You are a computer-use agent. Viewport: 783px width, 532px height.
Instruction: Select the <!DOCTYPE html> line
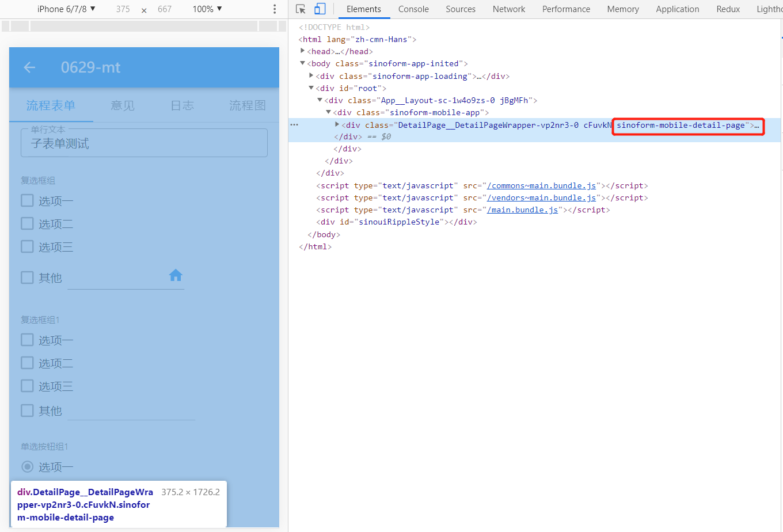pyautogui.click(x=334, y=27)
